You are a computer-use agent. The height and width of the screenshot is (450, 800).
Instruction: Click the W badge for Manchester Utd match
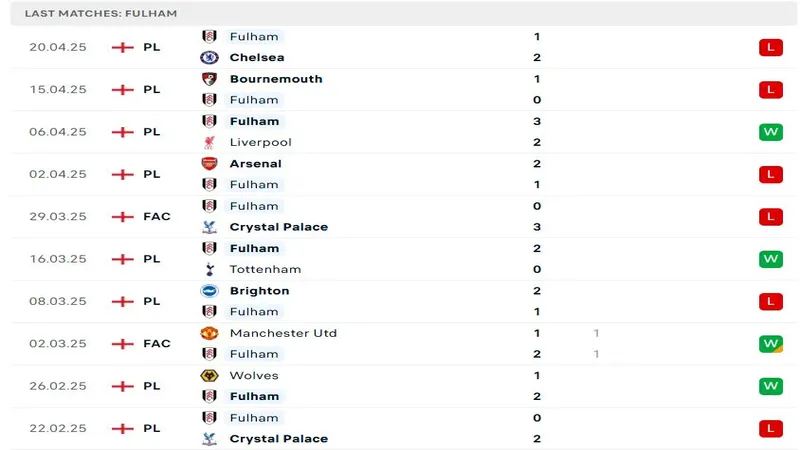770,344
